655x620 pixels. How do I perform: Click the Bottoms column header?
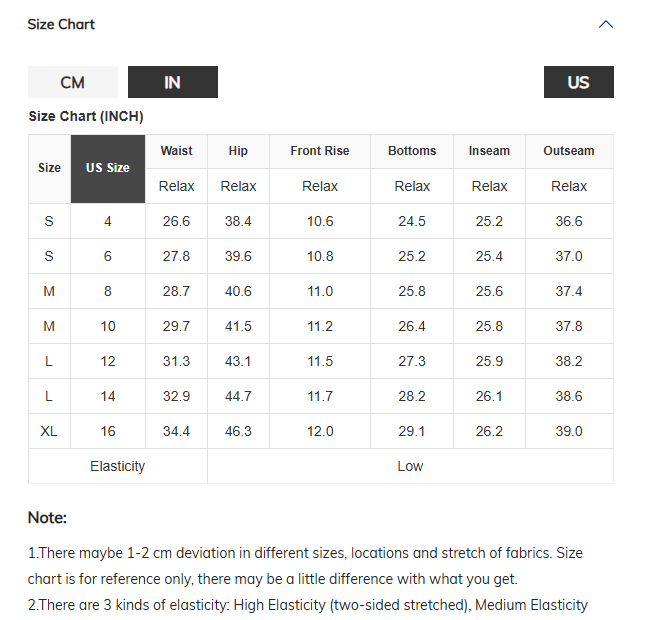point(412,151)
